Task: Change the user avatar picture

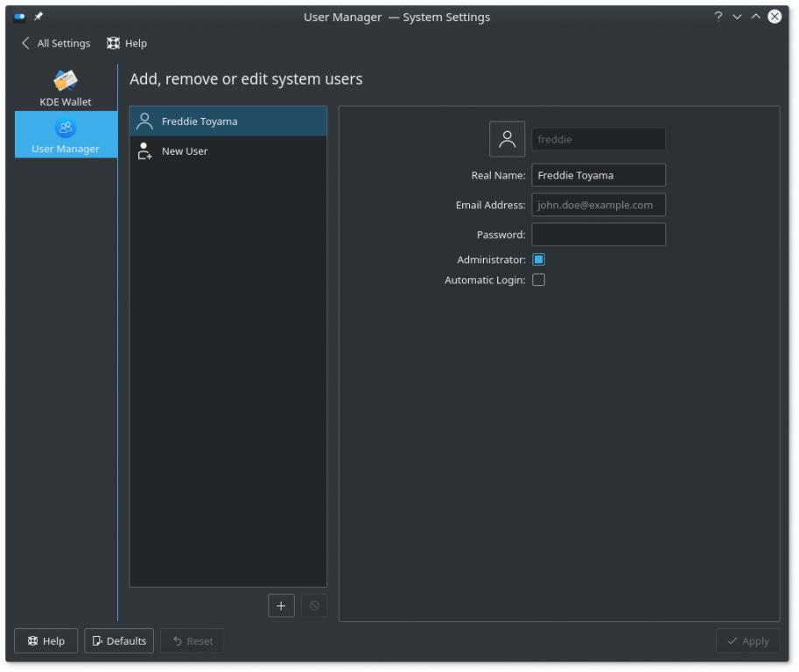Action: click(x=507, y=139)
